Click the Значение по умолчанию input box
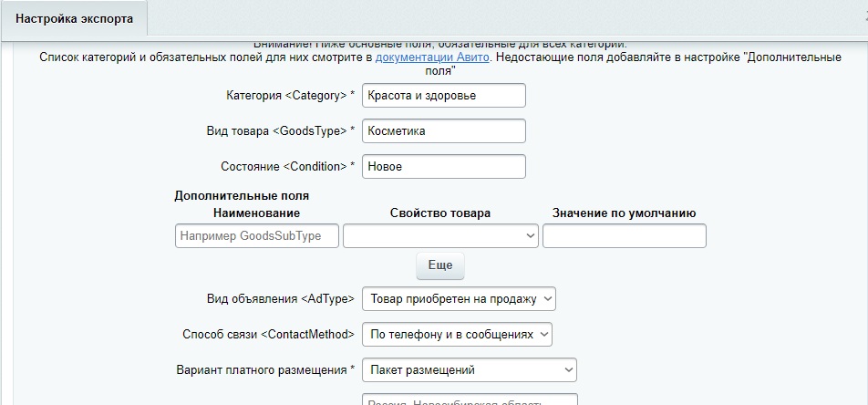The height and width of the screenshot is (405, 868). pos(624,236)
